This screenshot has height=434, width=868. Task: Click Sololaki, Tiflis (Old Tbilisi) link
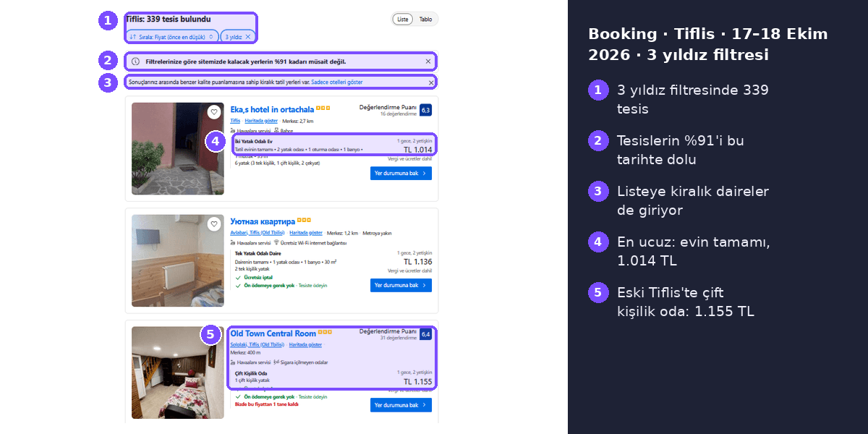pos(257,345)
